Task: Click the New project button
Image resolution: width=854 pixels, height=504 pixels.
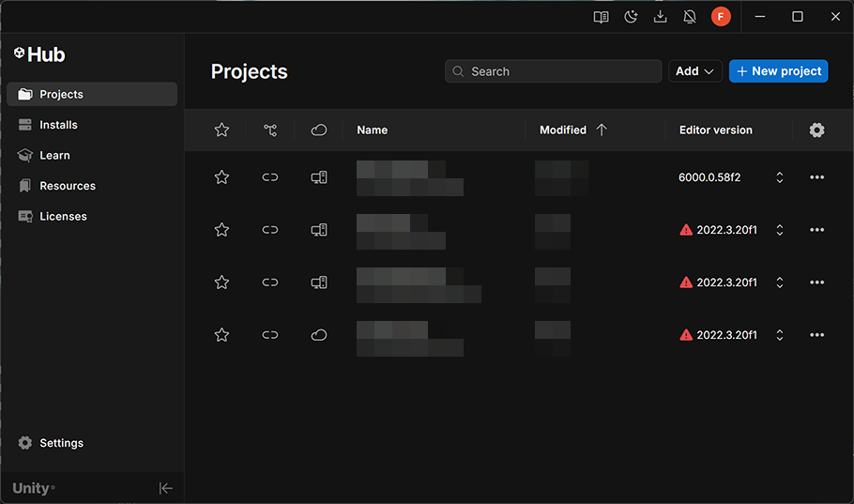Action: point(778,71)
